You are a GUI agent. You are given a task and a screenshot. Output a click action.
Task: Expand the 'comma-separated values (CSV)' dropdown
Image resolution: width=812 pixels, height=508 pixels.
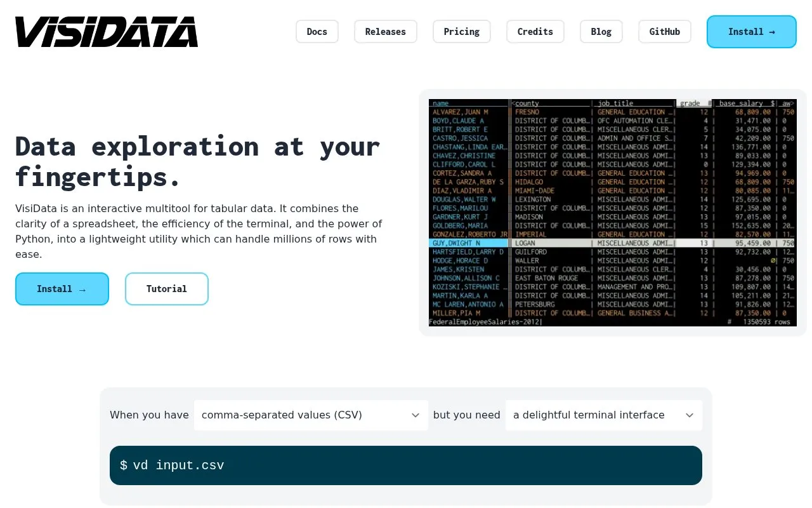click(x=311, y=415)
